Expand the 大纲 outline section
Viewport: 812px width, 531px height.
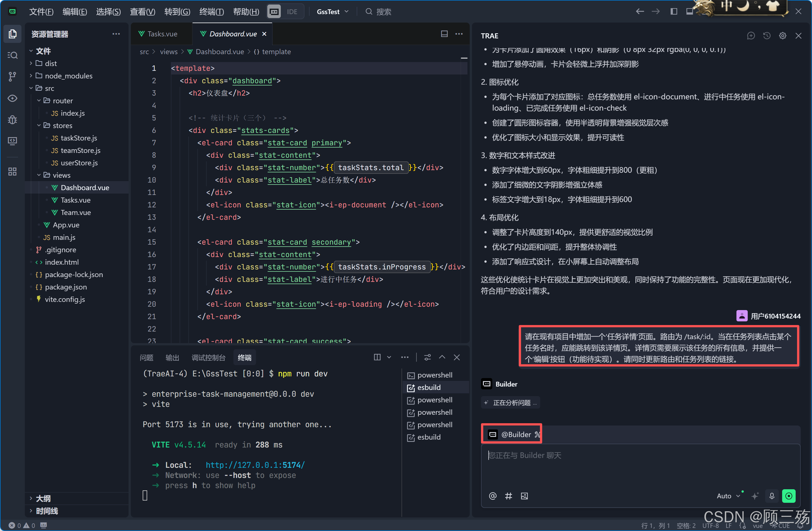pos(43,498)
